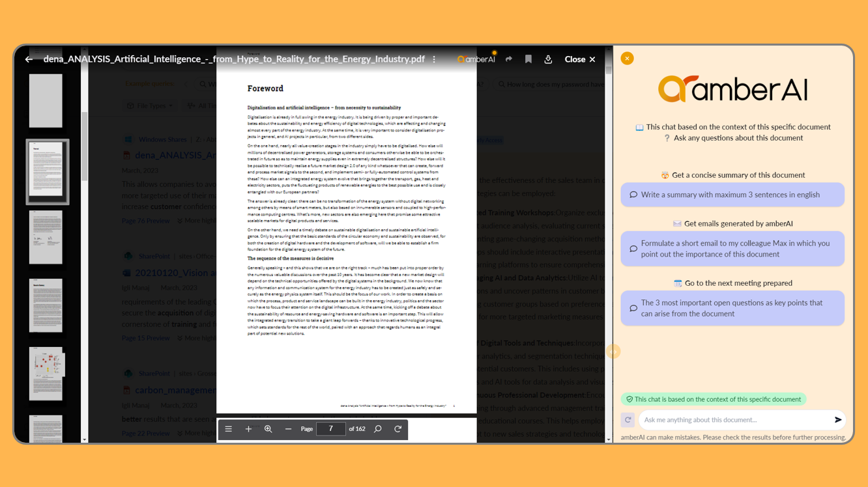
Task: Click the green 'This chat is based on' badge
Action: pyautogui.click(x=714, y=399)
